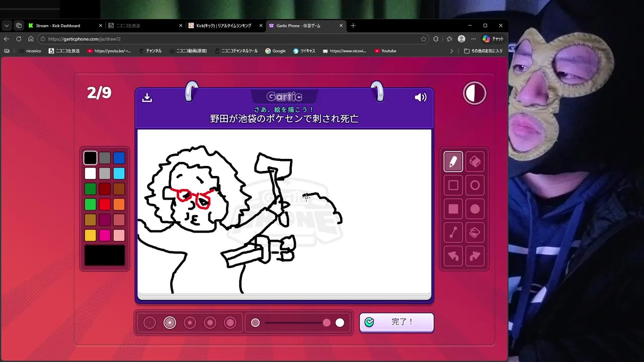Select the paint bucket fill tool

click(x=475, y=233)
